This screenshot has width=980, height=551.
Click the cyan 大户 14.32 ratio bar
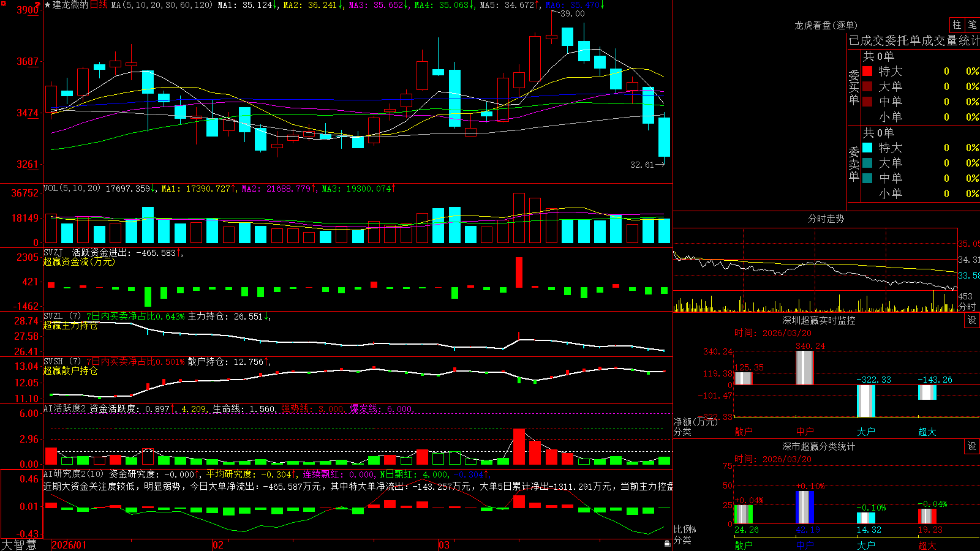pos(866,518)
